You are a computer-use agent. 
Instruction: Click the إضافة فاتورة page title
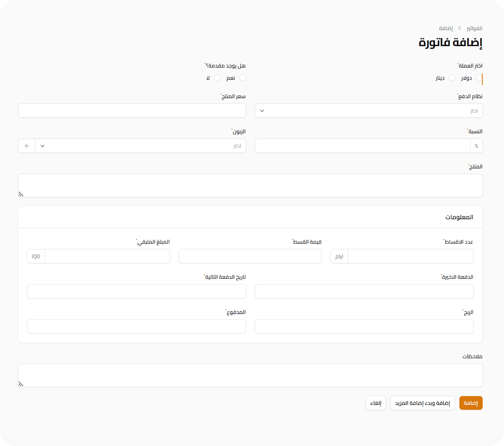[x=451, y=42]
